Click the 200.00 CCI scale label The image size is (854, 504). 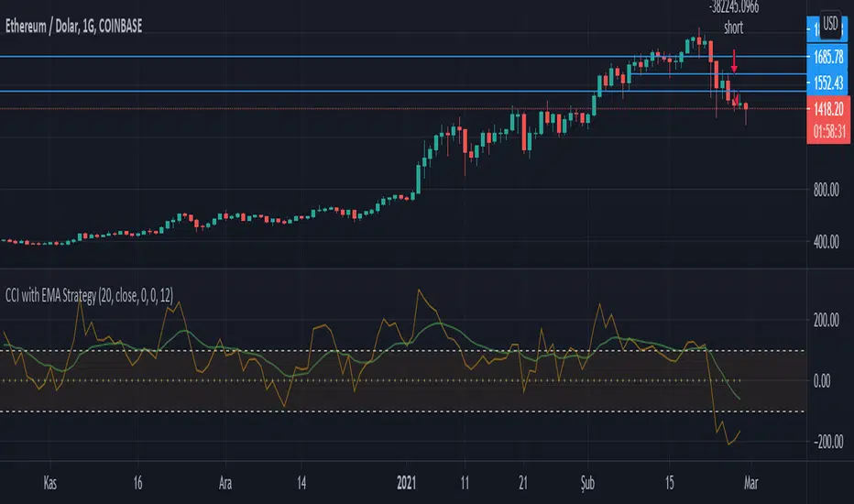[827, 320]
